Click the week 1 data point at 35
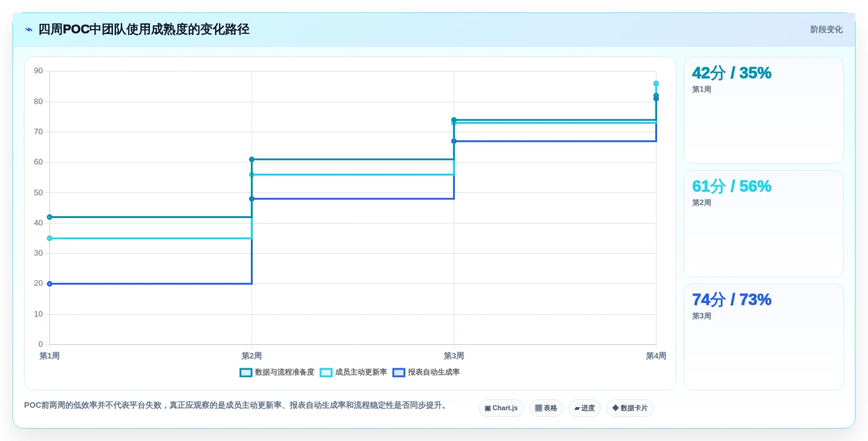The image size is (868, 441). click(49, 238)
